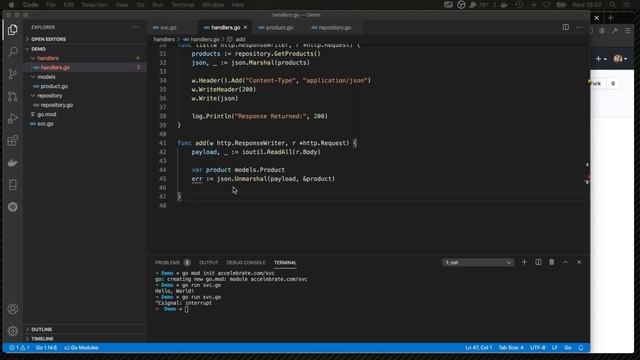Open the Output panel tab
The image size is (640, 360).
pyautogui.click(x=209, y=262)
